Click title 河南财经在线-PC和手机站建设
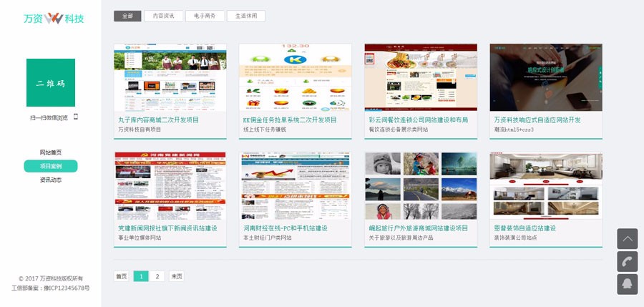Image resolution: width=644 pixels, height=307 pixels. pyautogui.click(x=286, y=228)
